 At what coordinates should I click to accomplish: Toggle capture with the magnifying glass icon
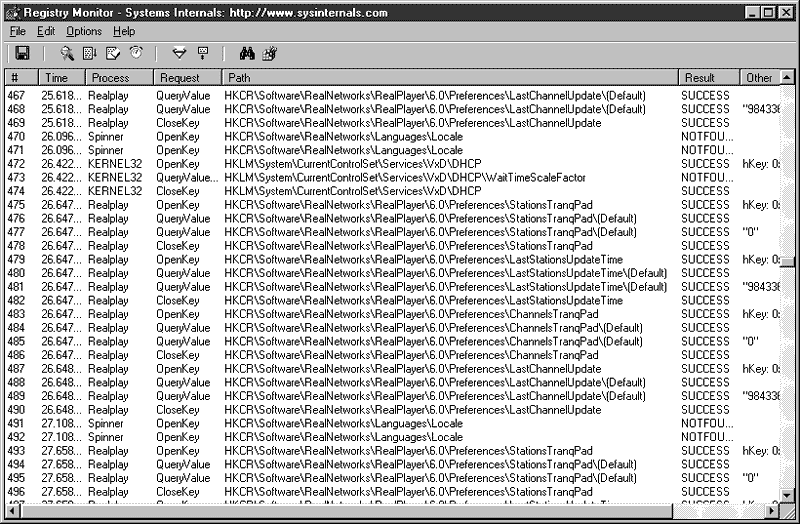pyautogui.click(x=66, y=53)
